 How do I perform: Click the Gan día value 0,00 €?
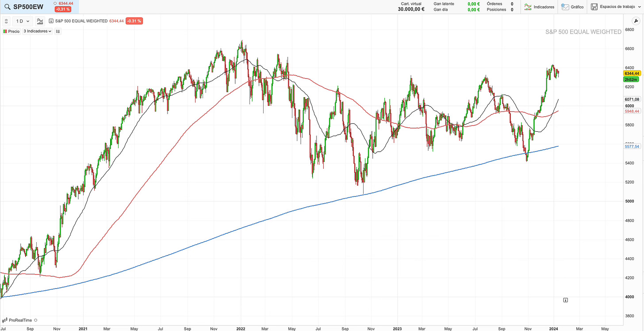474,9
